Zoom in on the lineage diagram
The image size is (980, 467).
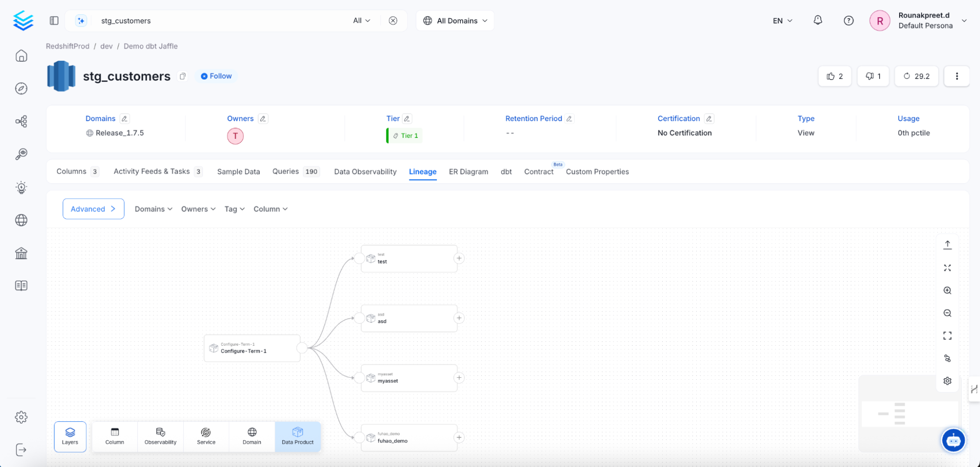click(x=947, y=290)
